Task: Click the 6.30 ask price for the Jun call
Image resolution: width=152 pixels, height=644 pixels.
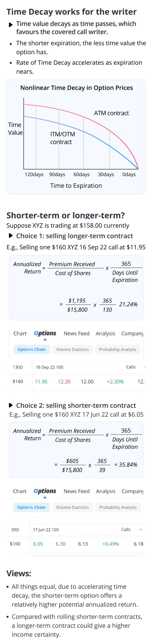Action: [60, 544]
